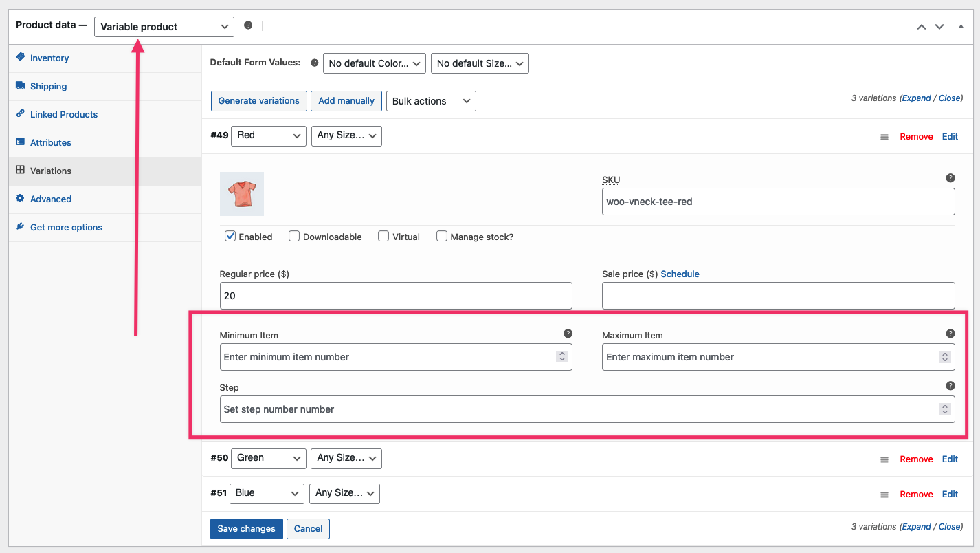Click Remove link for variation #49

click(916, 137)
